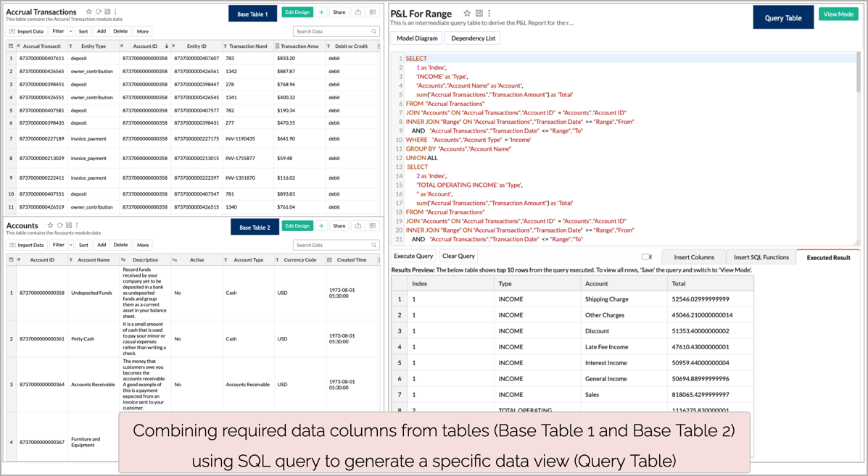Switch to Insert Columns tab

click(x=693, y=257)
